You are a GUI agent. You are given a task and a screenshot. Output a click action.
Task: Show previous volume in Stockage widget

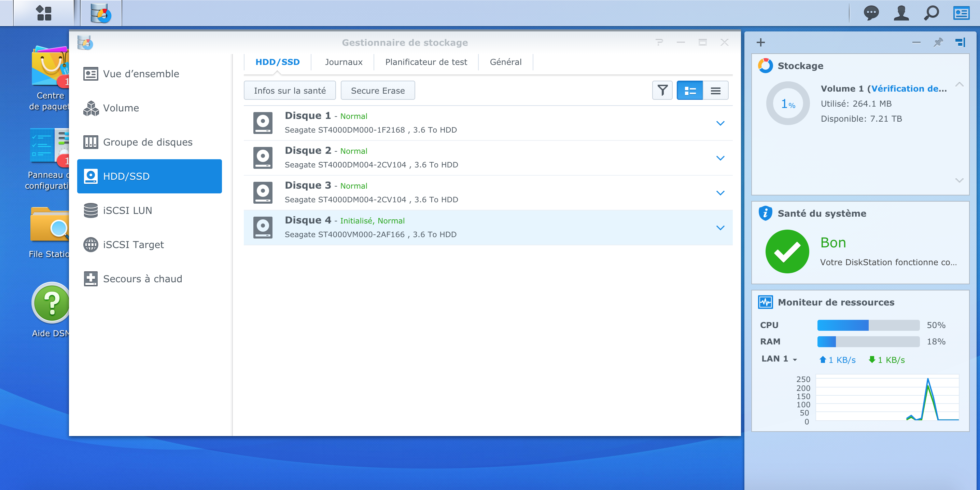tap(959, 84)
